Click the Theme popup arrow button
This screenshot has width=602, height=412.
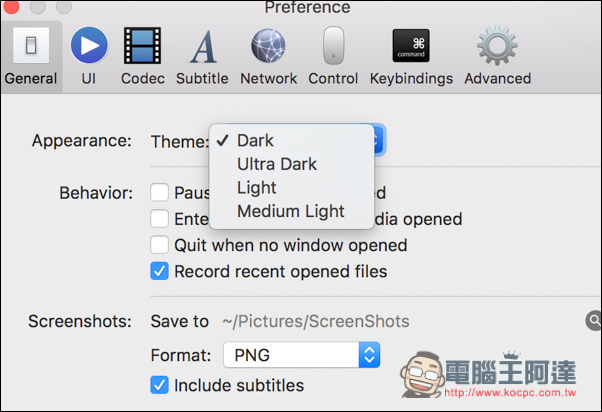pyautogui.click(x=379, y=140)
